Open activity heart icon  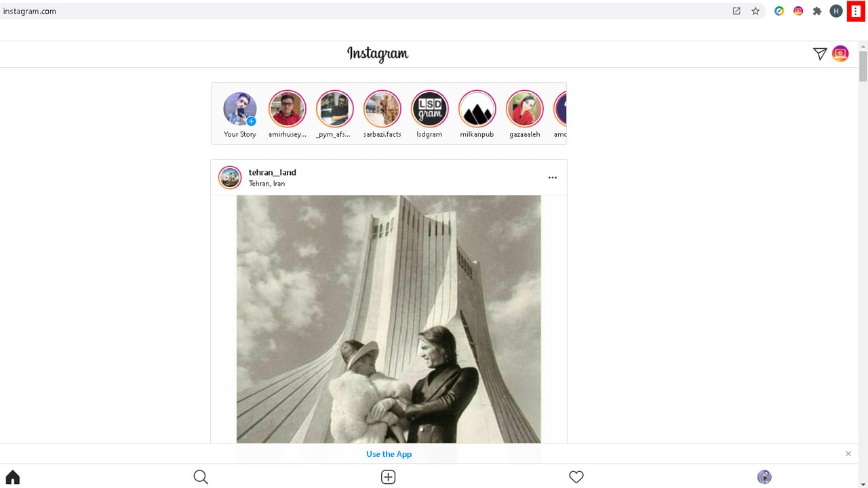coord(576,477)
